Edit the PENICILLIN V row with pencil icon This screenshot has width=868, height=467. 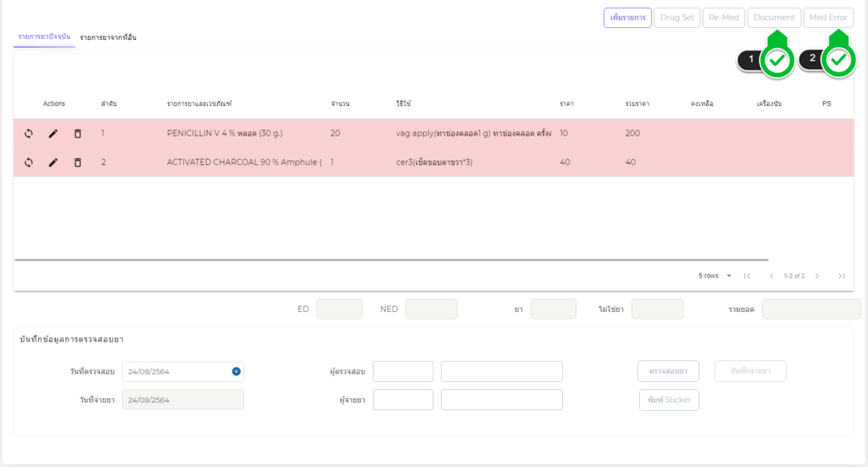[53, 134]
